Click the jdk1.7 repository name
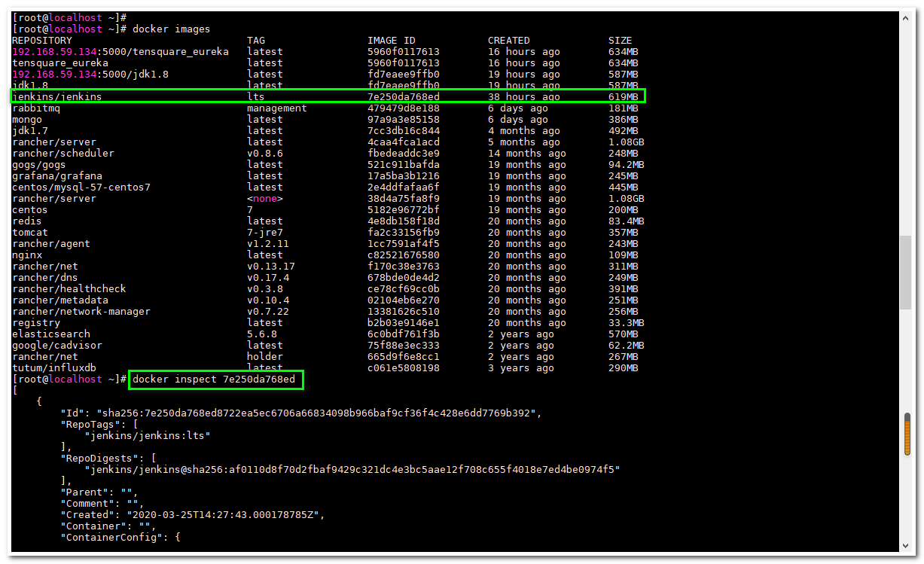The image size is (924, 564). tap(30, 130)
